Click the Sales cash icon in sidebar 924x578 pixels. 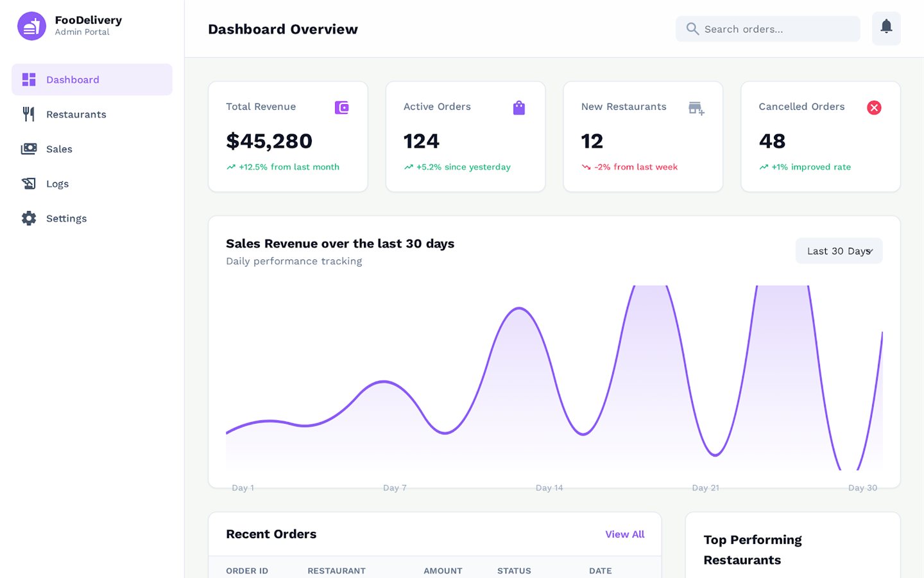(x=29, y=149)
